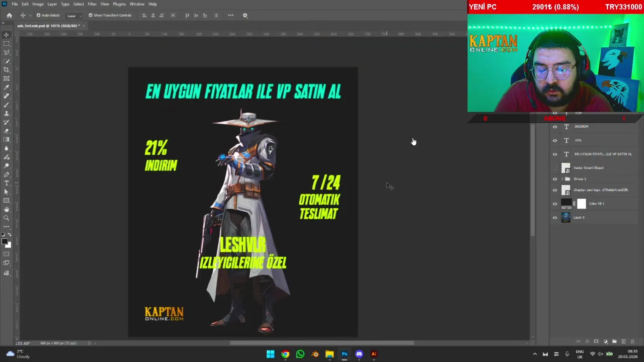
Task: Hide the EN UYGUN FIYATL text layer
Action: [555, 154]
